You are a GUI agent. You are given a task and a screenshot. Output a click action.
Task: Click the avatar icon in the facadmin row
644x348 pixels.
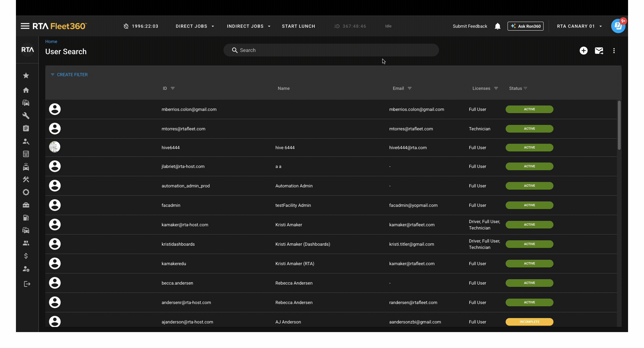coord(55,205)
